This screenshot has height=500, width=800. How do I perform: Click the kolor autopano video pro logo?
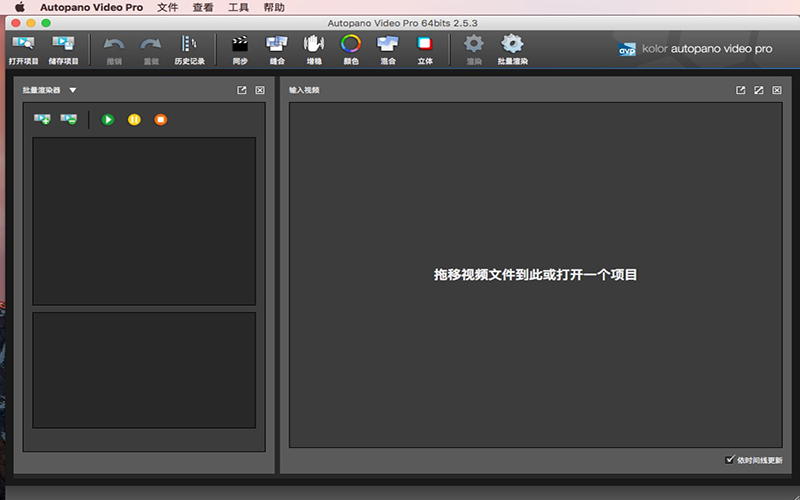695,49
